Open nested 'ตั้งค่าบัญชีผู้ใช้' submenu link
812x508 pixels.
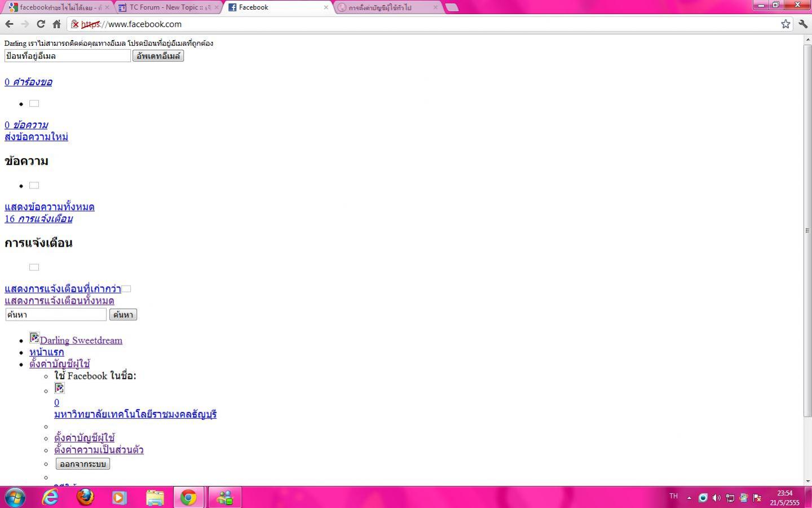pyautogui.click(x=85, y=438)
